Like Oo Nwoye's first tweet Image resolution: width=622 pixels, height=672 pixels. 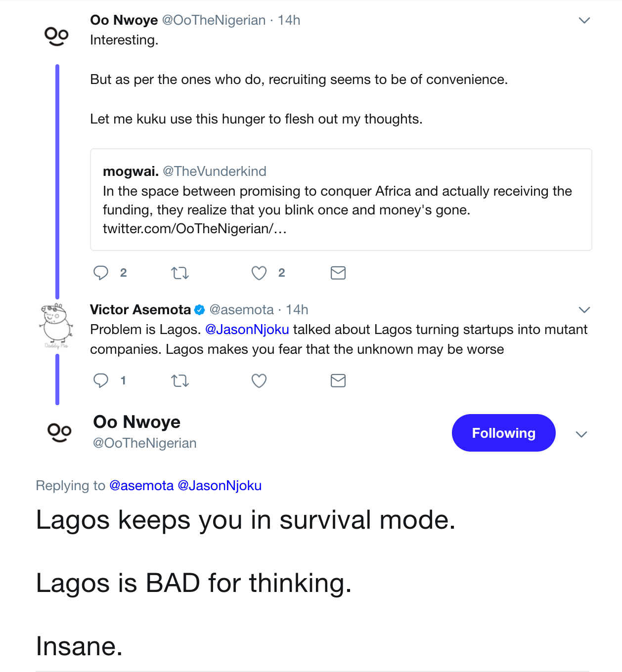pyautogui.click(x=259, y=273)
